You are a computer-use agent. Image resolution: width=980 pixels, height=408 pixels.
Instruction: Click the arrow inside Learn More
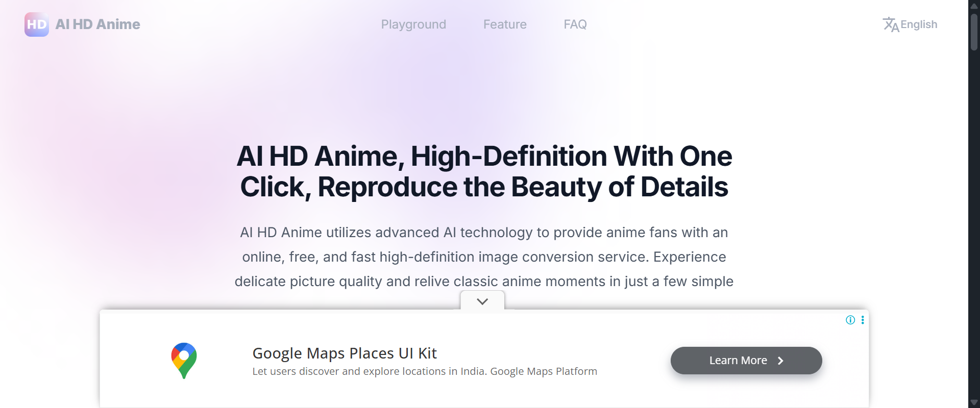[780, 361]
